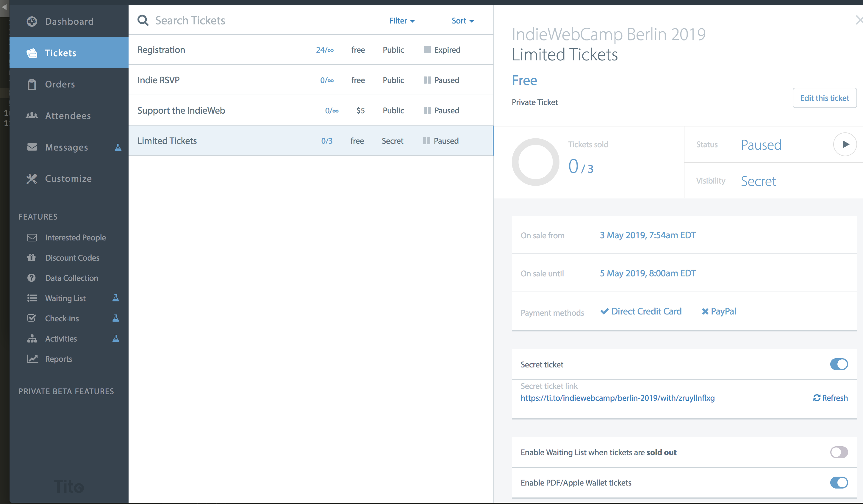The width and height of the screenshot is (863, 504).
Task: Select the Limited Tickets row
Action: pos(311,141)
